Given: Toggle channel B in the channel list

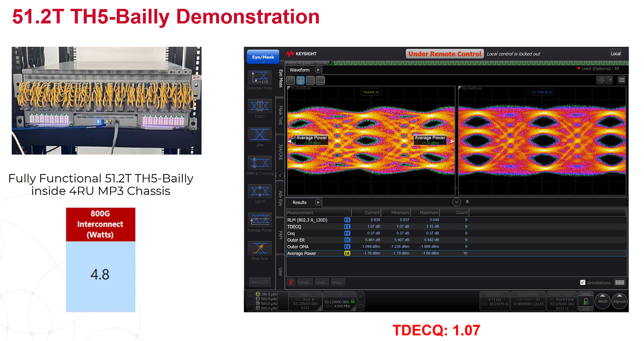Looking at the screenshot, I should (257, 299).
